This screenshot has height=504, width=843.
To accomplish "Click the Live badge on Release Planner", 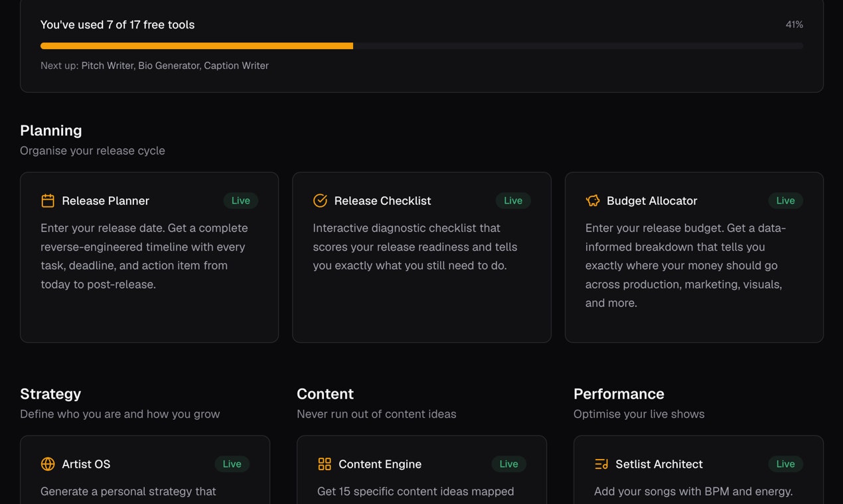I will [x=241, y=201].
